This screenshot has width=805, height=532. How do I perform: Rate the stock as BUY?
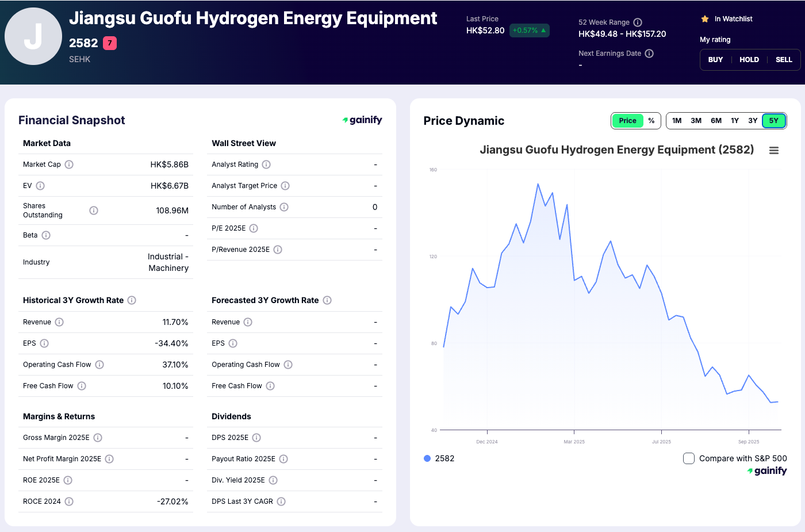point(715,59)
